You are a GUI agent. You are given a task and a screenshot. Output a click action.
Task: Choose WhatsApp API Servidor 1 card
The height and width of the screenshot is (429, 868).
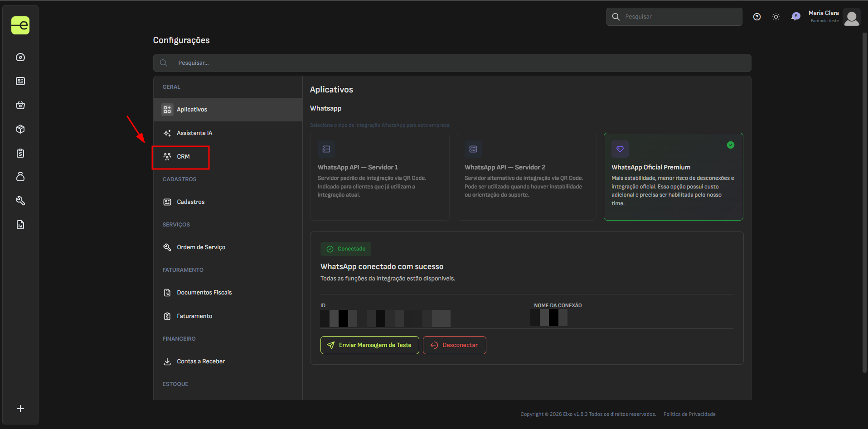[380, 177]
